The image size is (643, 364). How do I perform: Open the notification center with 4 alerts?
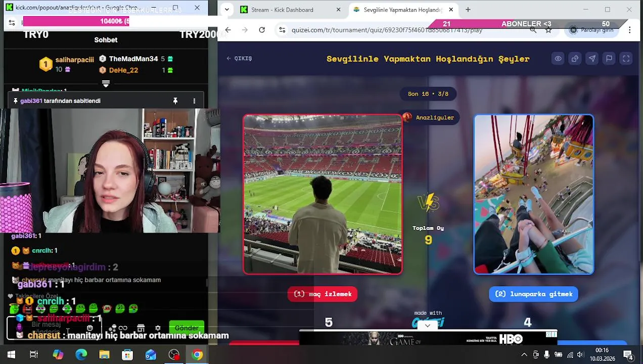[x=628, y=355]
